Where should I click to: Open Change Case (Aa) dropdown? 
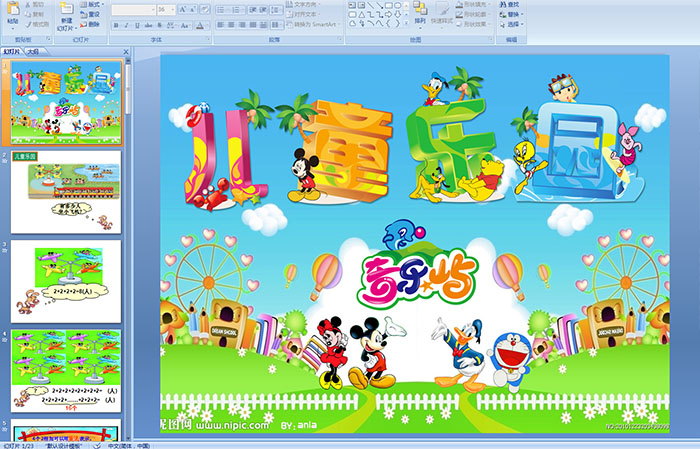point(185,25)
